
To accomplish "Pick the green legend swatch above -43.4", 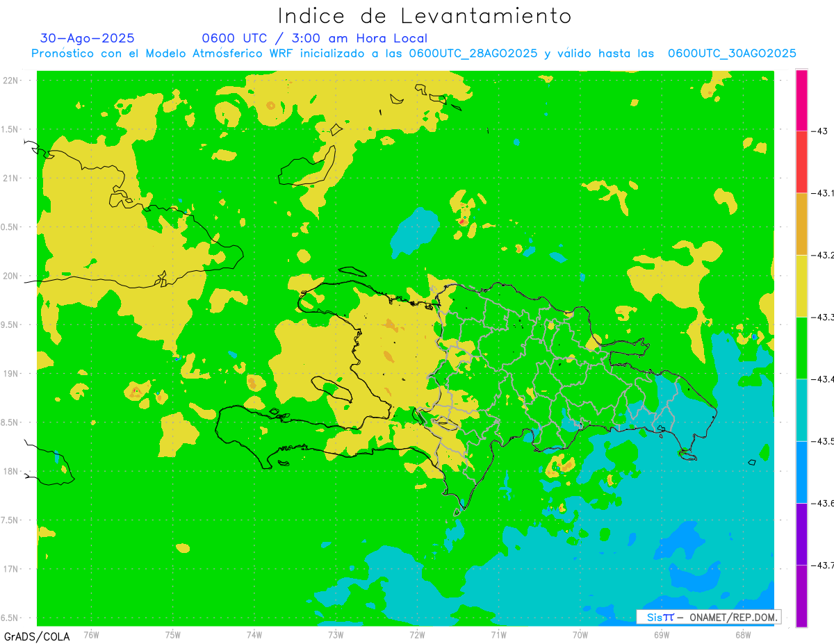I will 801,347.
